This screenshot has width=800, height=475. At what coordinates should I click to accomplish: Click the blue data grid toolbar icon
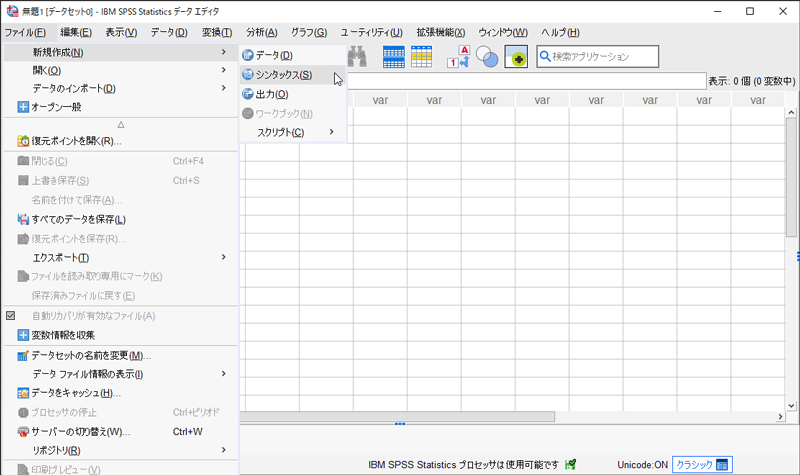point(394,57)
